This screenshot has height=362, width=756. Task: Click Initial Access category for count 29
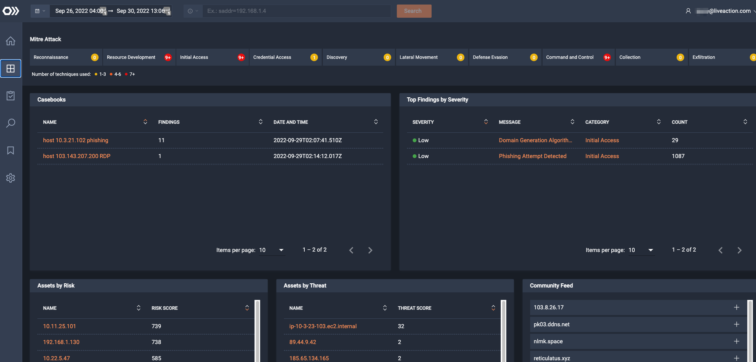(602, 140)
